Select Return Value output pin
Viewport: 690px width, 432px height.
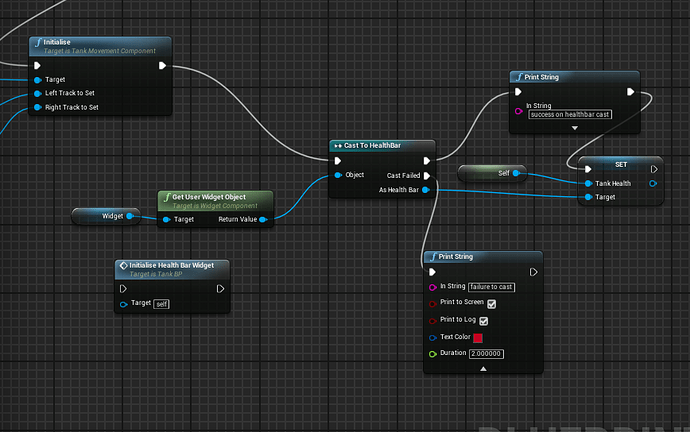coord(263,220)
